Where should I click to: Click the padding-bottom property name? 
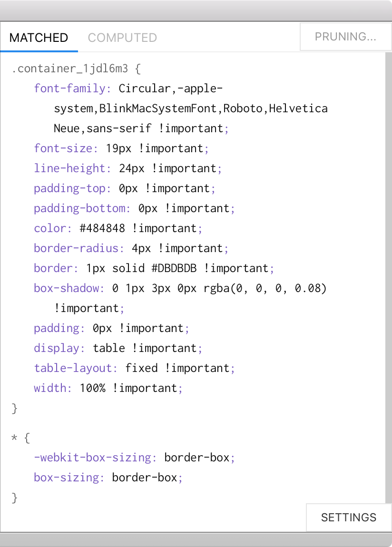pos(79,208)
